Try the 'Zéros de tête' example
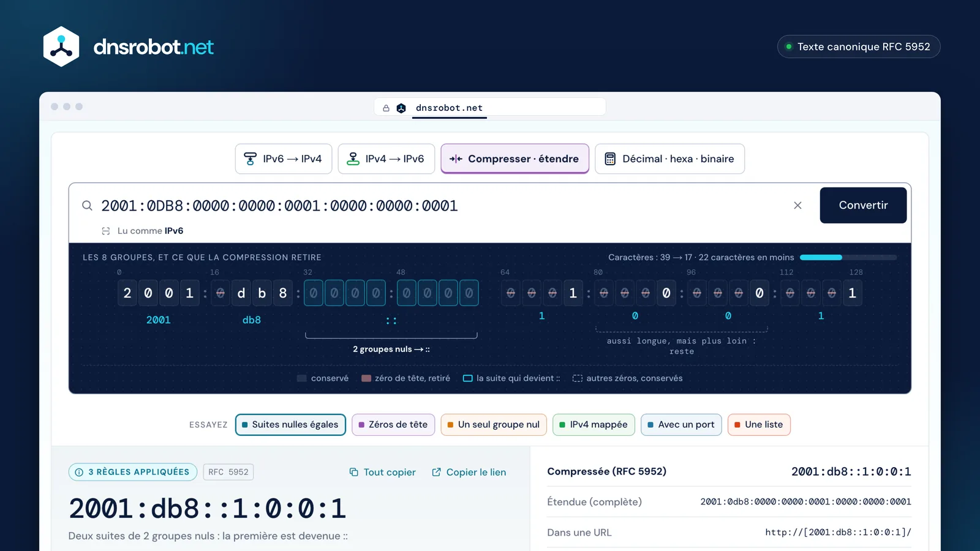Screen dimensions: 980x551 (393, 425)
